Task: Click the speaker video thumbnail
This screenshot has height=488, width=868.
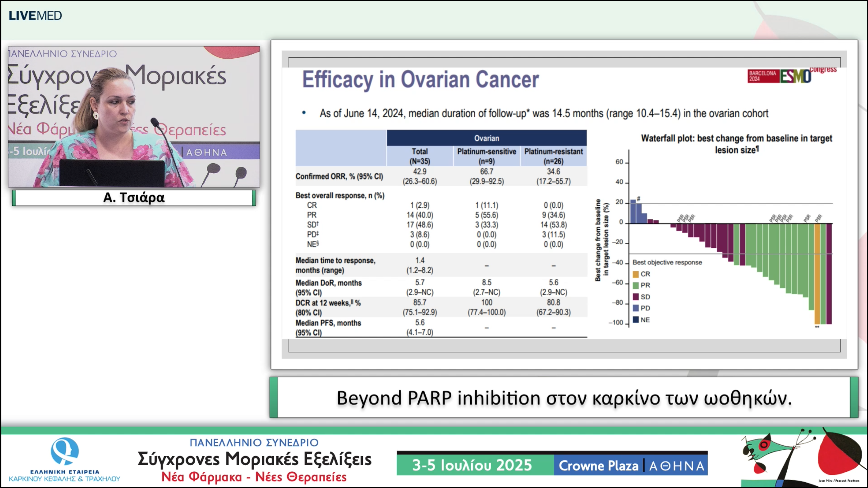Action: 134,117
